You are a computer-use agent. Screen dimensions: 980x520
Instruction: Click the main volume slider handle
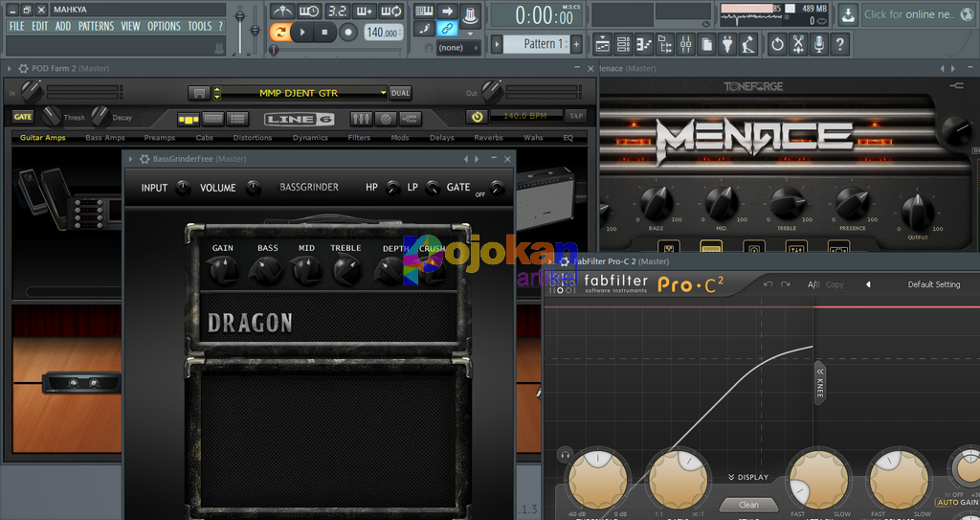(239, 15)
